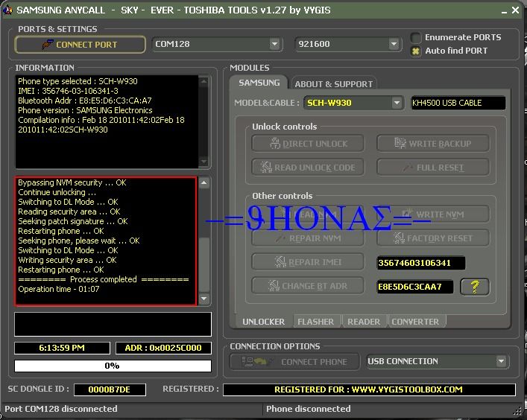This screenshot has height=420, width=527.
Task: Click the 'Bluetooth Addr' information line
Action: 85,101
